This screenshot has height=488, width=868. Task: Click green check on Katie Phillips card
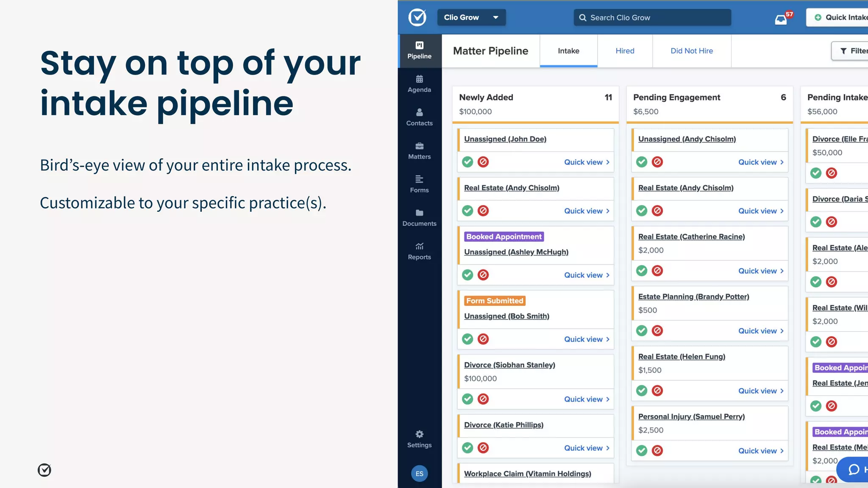tap(467, 448)
